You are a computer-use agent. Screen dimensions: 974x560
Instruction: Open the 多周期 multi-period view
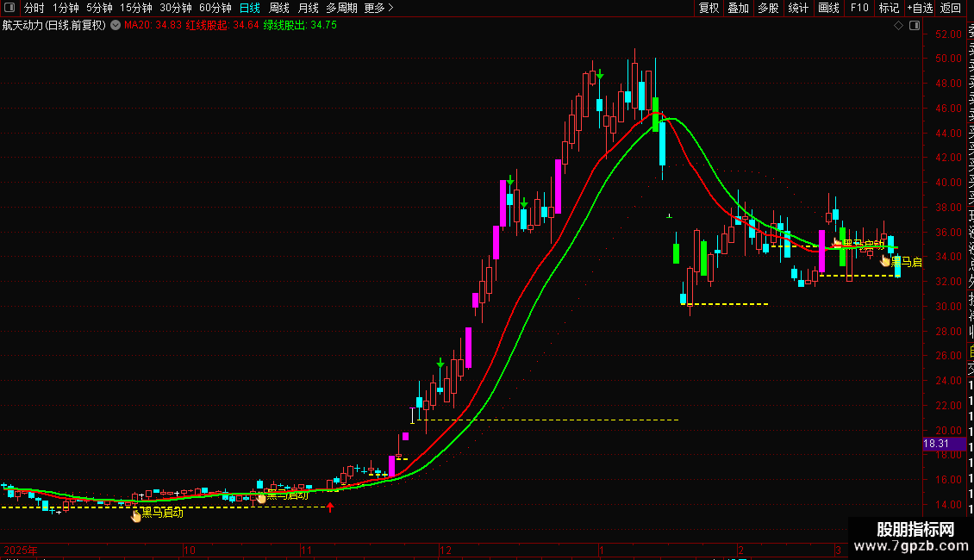(341, 8)
